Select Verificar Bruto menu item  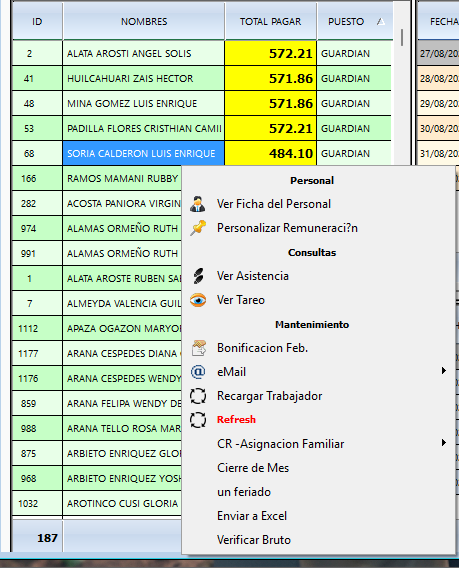[x=254, y=540]
